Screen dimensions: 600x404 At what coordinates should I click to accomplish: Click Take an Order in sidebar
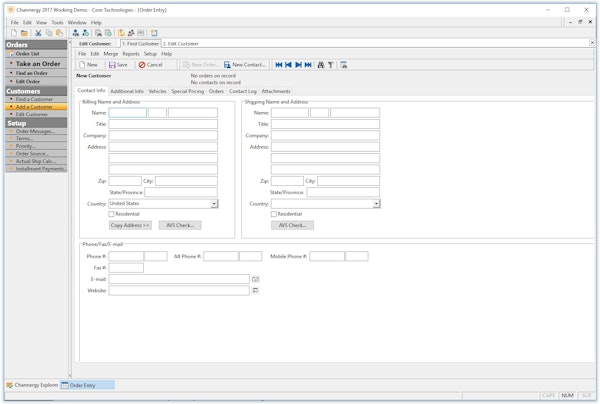coord(36,64)
